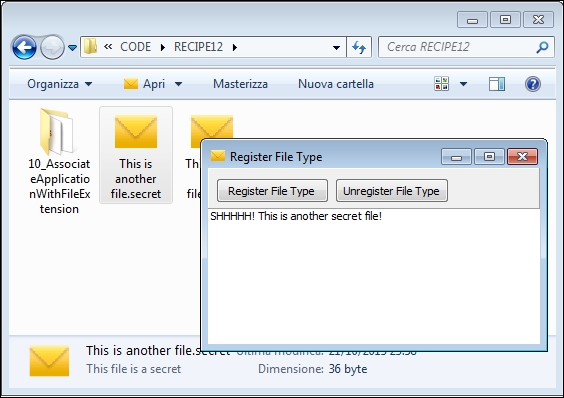Select RECIPE12 in the breadcrumb path

(199, 47)
